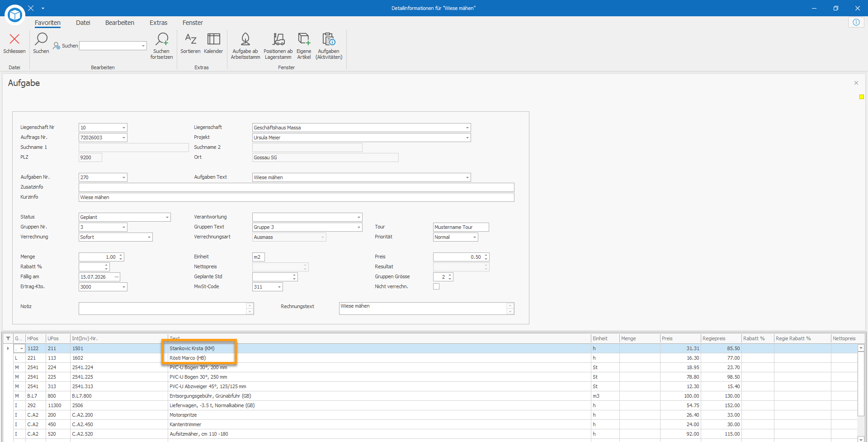Click the Tour input field

pos(461,227)
